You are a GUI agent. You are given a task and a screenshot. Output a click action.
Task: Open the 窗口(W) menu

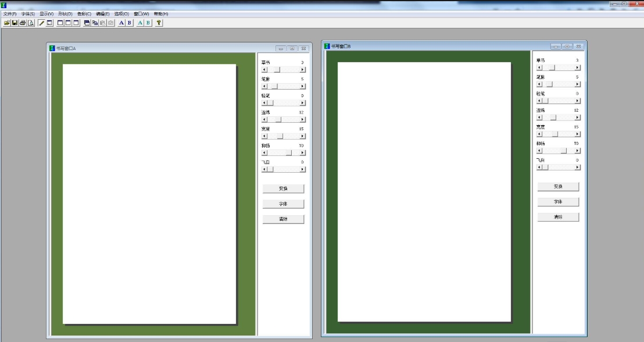(x=141, y=14)
